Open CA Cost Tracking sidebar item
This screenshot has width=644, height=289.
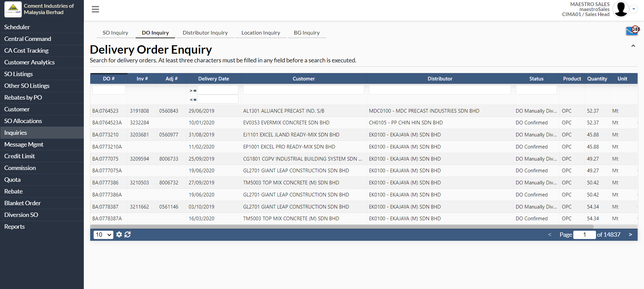pyautogui.click(x=42, y=51)
